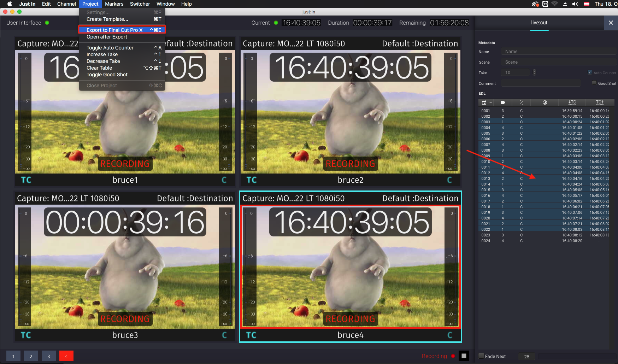Open the Channel menu in menu bar
This screenshot has height=364, width=618.
66,4
